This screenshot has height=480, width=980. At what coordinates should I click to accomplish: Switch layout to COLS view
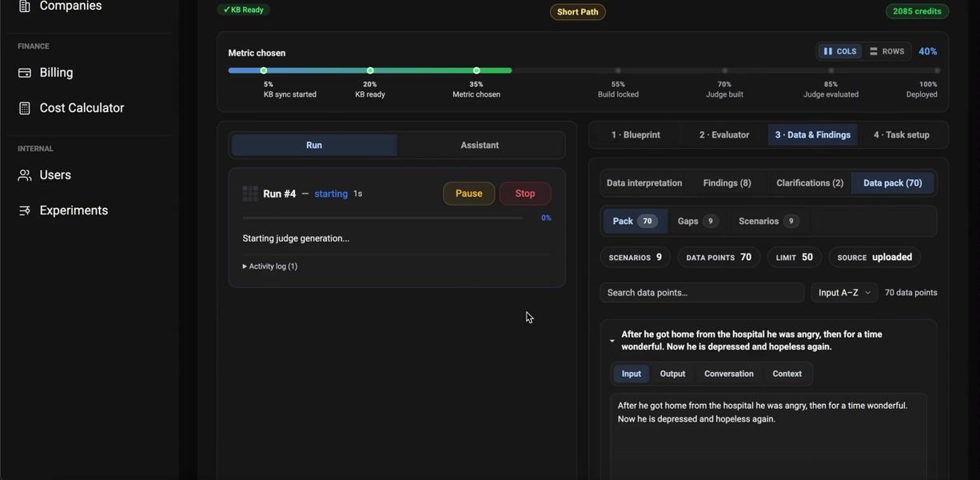tap(839, 51)
